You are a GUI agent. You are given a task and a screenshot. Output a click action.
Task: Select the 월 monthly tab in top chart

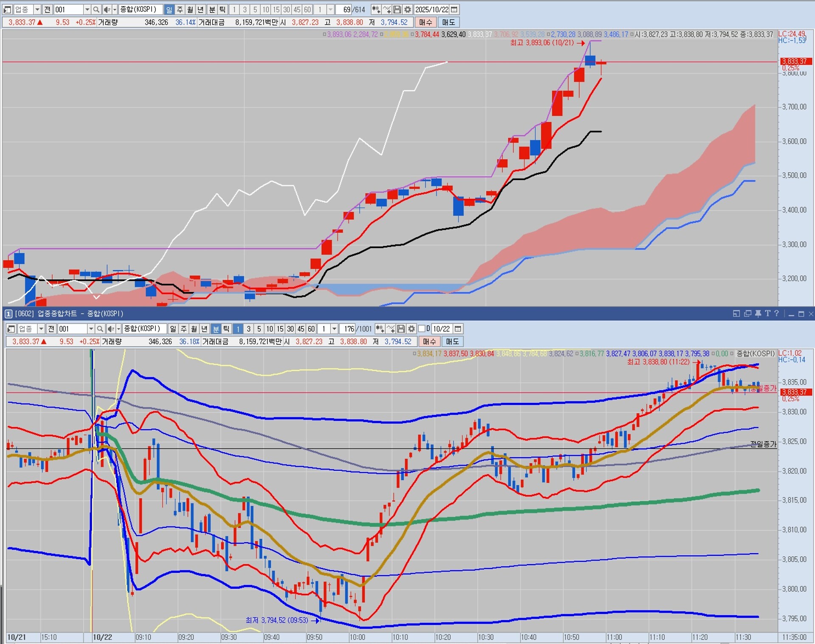[x=190, y=9]
